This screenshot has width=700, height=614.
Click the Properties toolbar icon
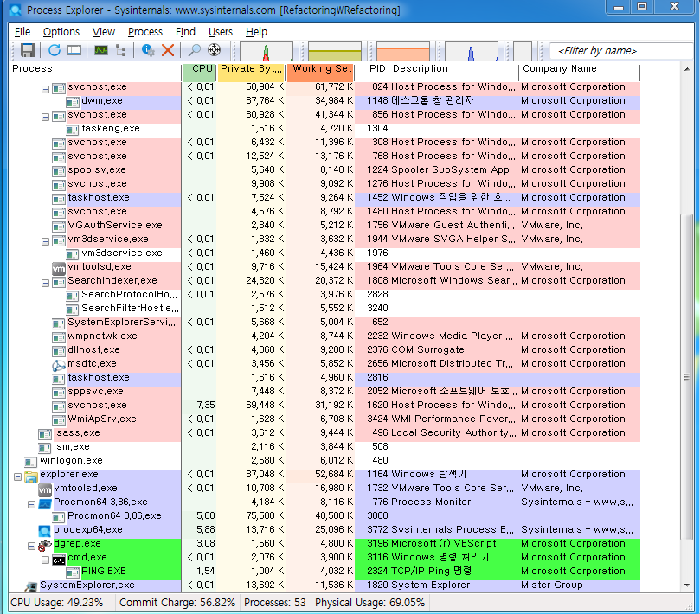(148, 50)
